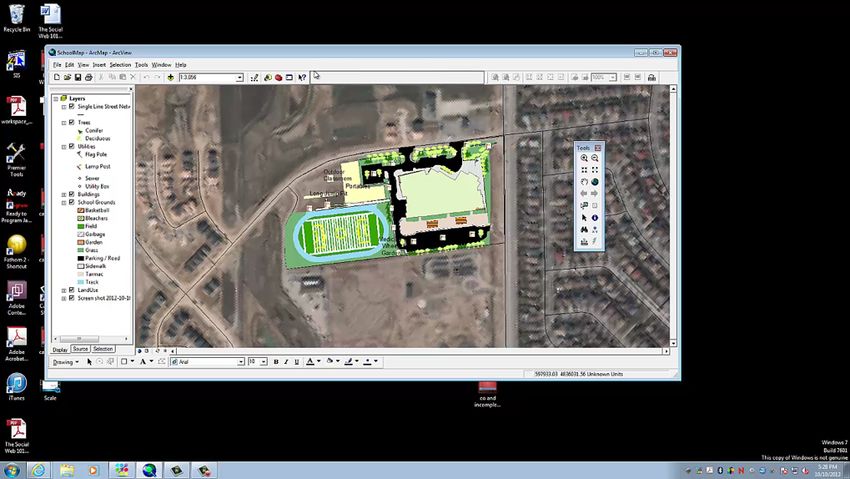The height and width of the screenshot is (479, 850).
Task: Collapse the Trees layer legend
Action: 64,123
